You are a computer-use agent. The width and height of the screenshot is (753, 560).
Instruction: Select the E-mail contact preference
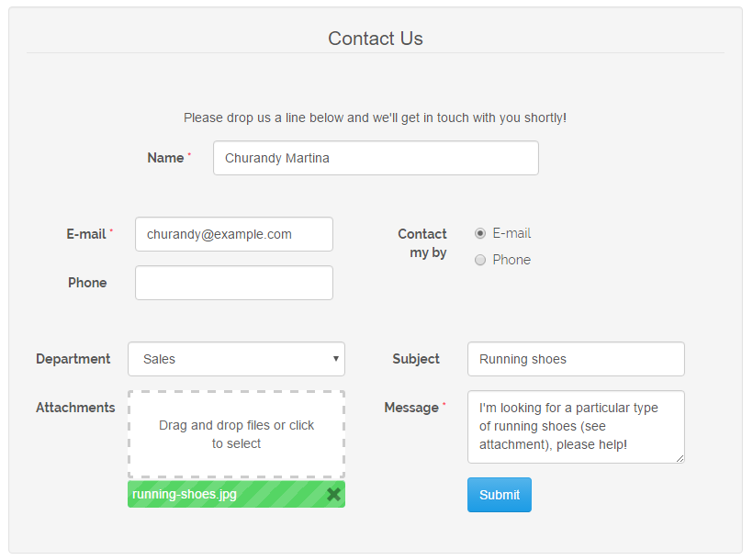pyautogui.click(x=480, y=233)
